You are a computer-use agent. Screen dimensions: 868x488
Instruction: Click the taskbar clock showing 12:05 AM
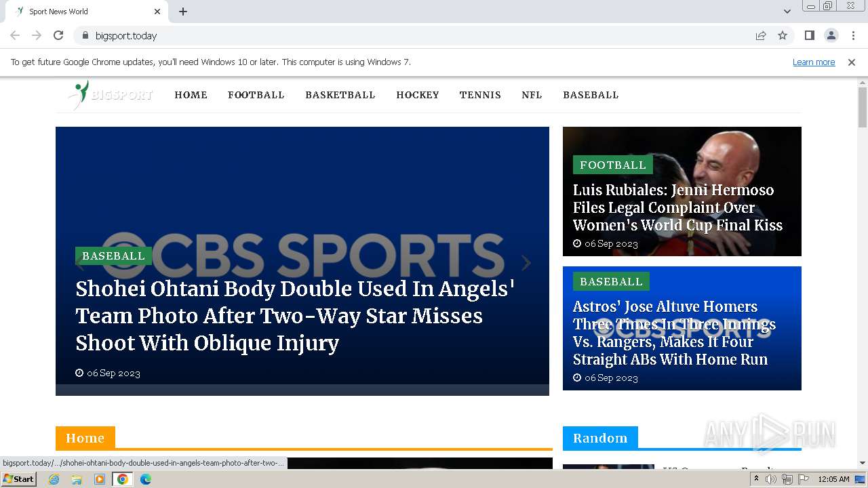(x=833, y=479)
